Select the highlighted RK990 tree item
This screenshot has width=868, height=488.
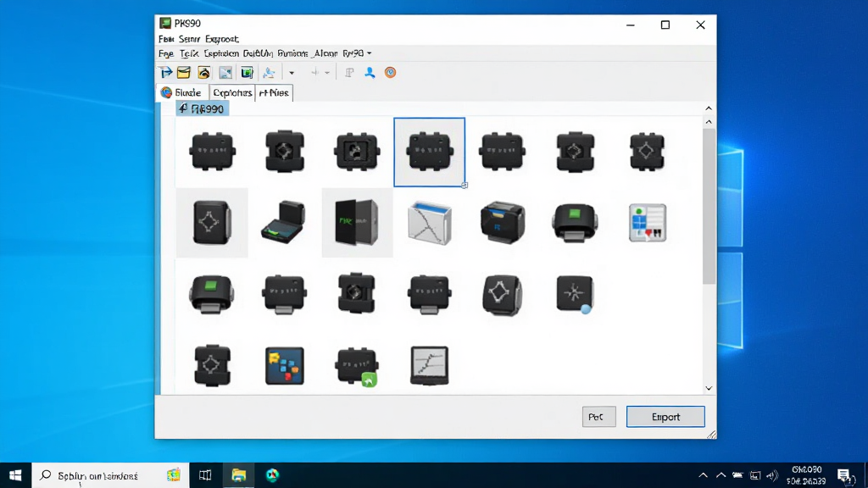203,109
